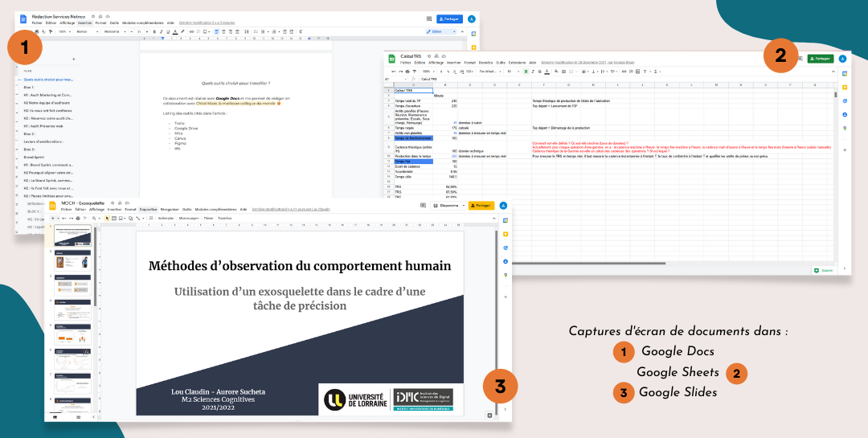The image size is (868, 438).
Task: Insert text box icon in Slides toolbar
Action: point(114,218)
